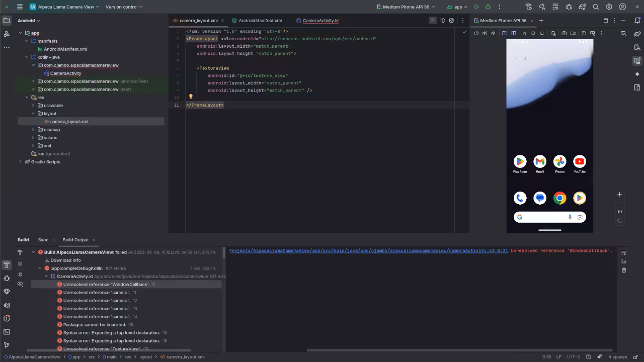Open the main hamburger menu
This screenshot has width=644, height=362.
(20, 7)
